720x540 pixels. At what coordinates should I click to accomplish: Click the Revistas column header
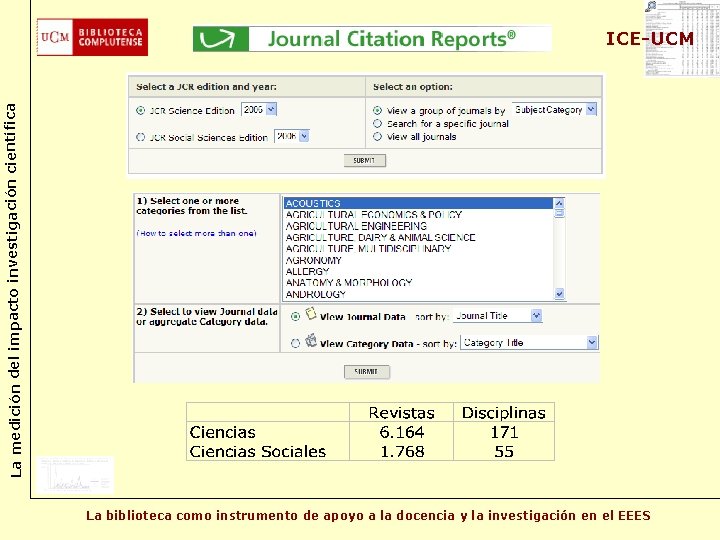click(x=401, y=413)
